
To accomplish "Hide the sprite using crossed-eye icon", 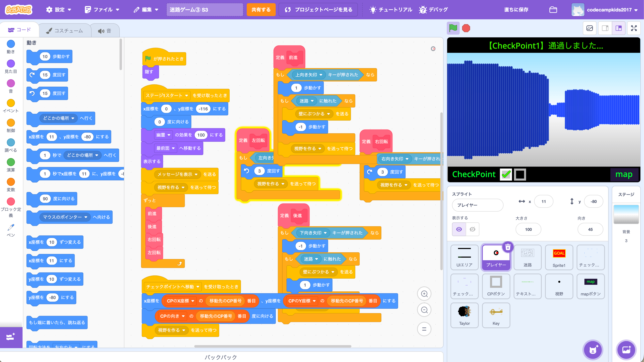I will click(x=473, y=229).
